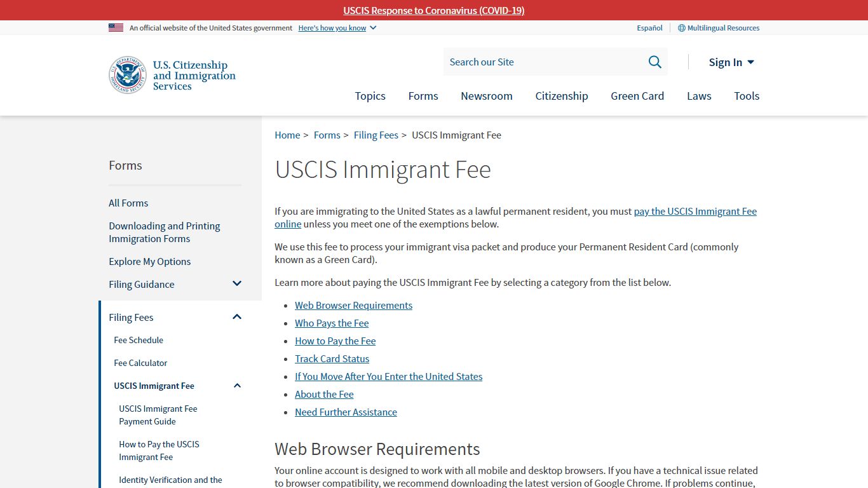Click the globe icon beside Multilingual Resources
The image size is (868, 488).
coord(681,28)
